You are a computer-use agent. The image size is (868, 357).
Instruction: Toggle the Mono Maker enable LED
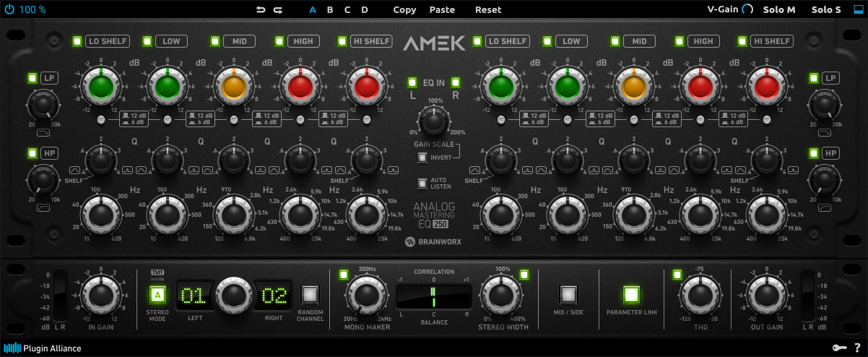343,274
